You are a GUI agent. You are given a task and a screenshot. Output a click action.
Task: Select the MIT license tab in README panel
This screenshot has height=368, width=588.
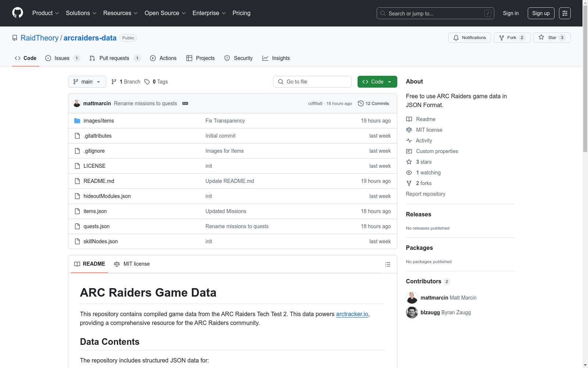pyautogui.click(x=132, y=264)
